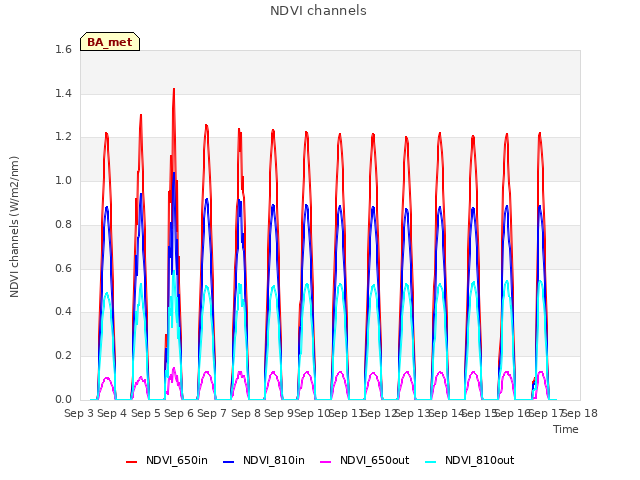The height and width of the screenshot is (480, 640).
Task: Click the Sep 4 x-axis label
Action: coord(112,413)
